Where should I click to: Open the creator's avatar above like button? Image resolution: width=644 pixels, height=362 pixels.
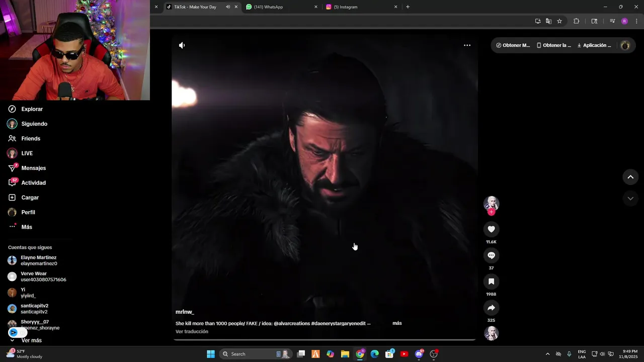tap(491, 203)
